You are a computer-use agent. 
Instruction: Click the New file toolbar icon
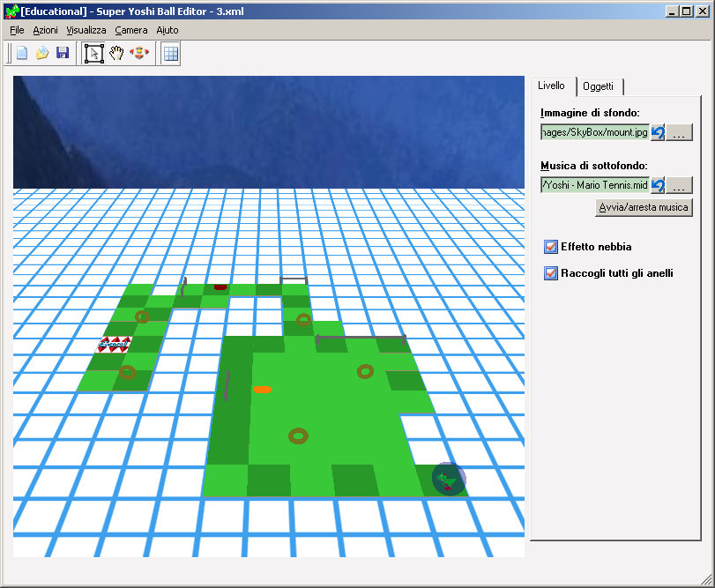22,53
